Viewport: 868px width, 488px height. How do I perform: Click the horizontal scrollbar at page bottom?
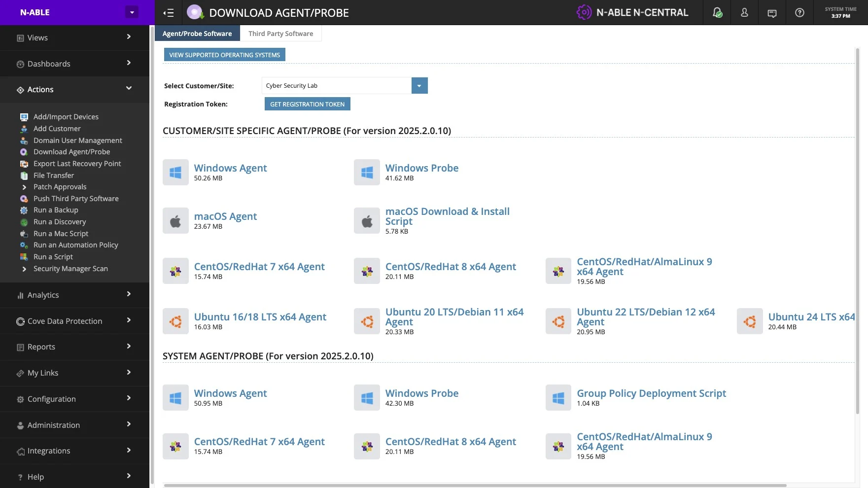[475, 486]
